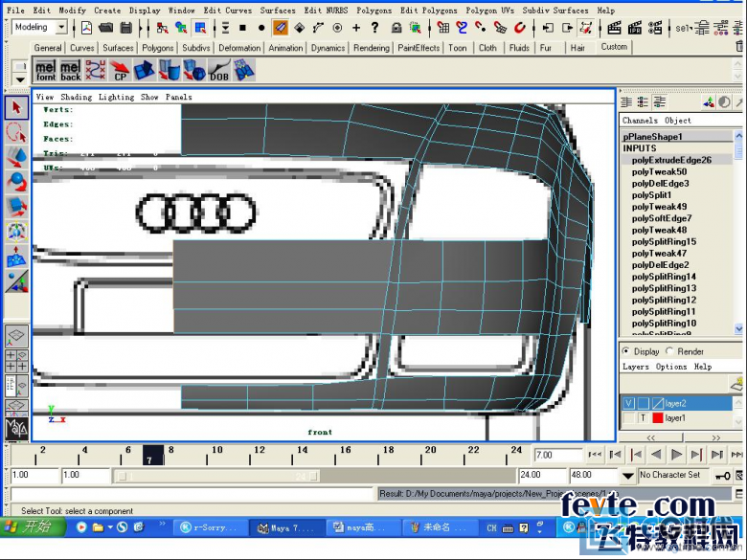Enable the face components diamond mask
The height and width of the screenshot is (560, 747).
tap(299, 28)
